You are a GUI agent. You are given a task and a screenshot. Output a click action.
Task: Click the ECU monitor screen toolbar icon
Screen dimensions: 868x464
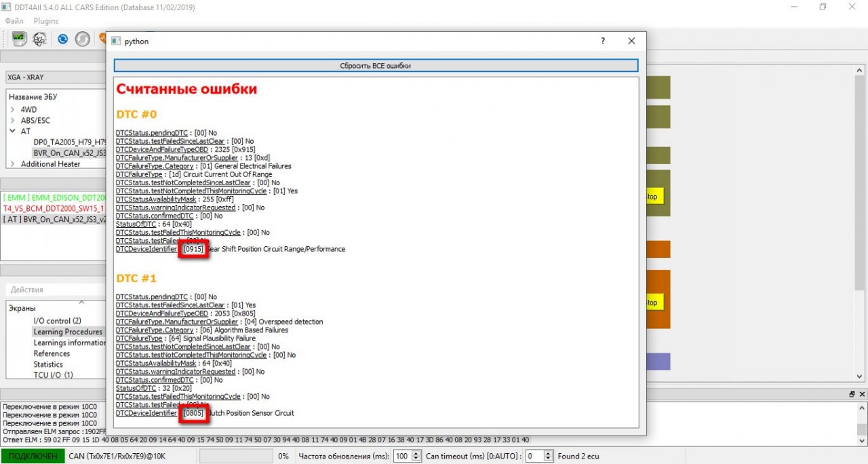20,39
